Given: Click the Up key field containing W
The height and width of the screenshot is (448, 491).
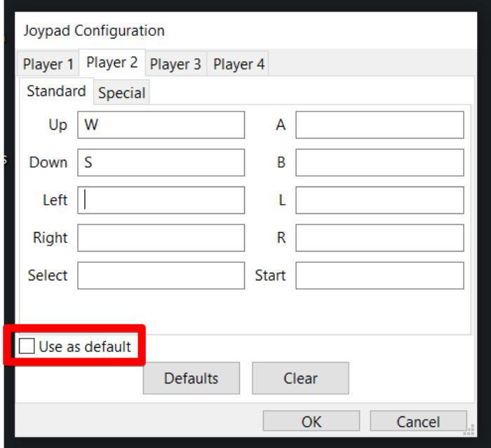Looking at the screenshot, I should pyautogui.click(x=161, y=125).
